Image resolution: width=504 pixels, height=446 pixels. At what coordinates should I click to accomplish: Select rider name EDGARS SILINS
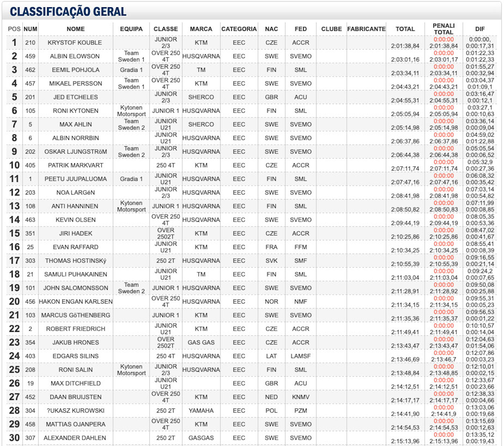click(76, 356)
